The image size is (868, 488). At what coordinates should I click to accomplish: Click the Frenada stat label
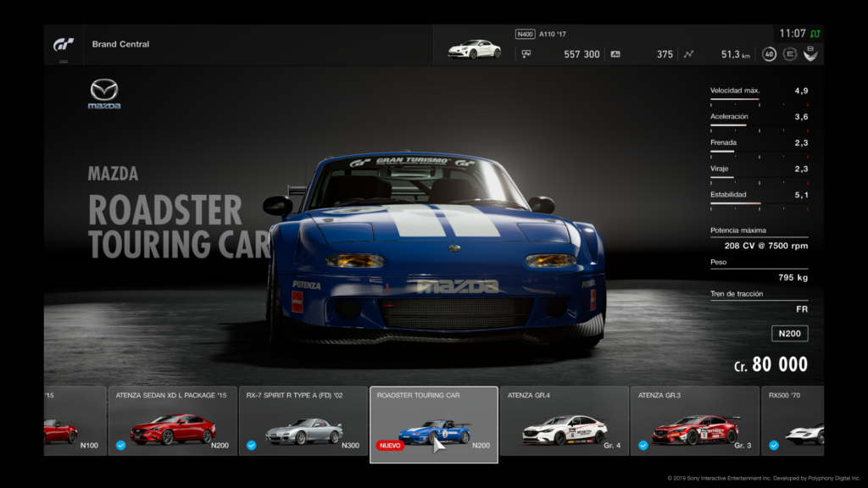tap(724, 142)
